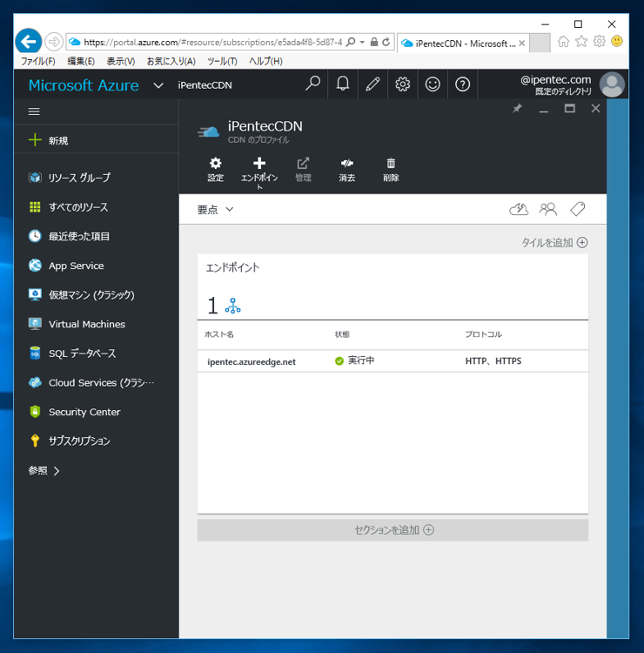Click タイルを追加 add tile
Screen dimensions: 644x653
(554, 242)
